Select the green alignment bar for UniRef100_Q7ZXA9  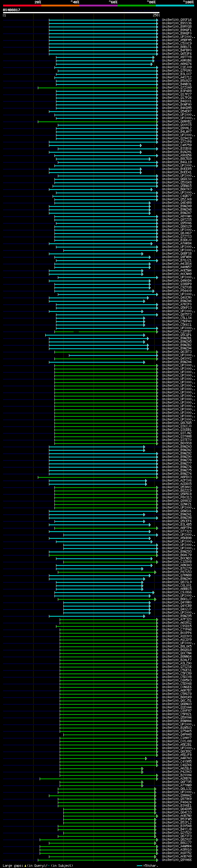coord(98,88)
